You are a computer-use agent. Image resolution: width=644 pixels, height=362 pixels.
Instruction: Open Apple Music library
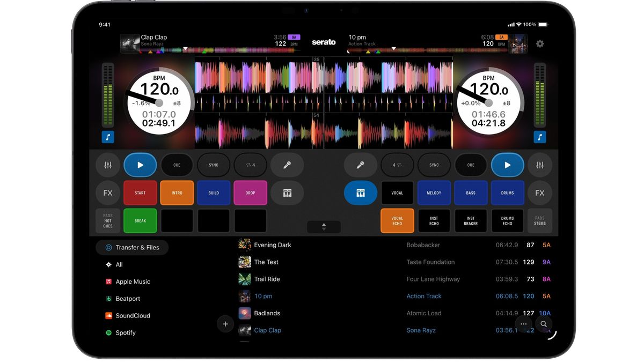pos(133,282)
